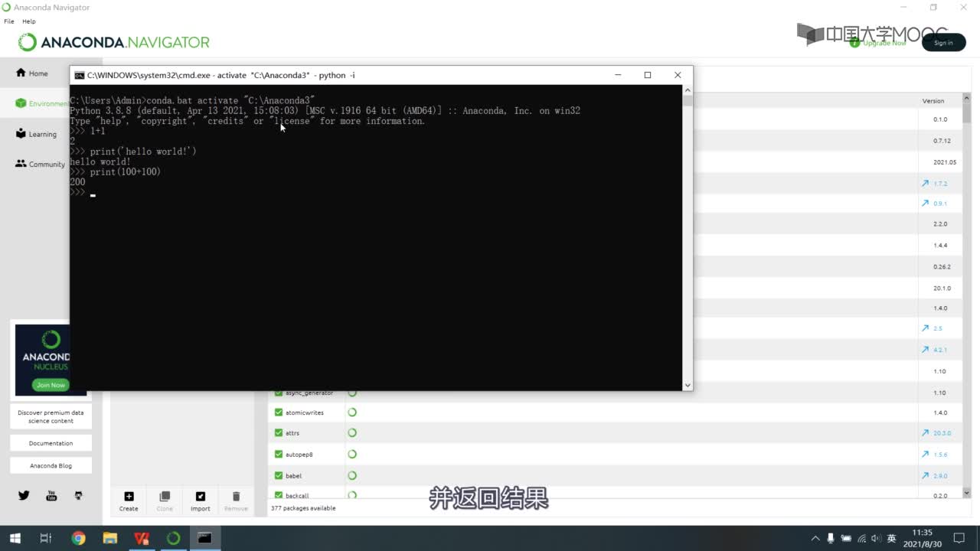Click version 20.1.0 cell
This screenshot has height=551, width=980.
942,289
